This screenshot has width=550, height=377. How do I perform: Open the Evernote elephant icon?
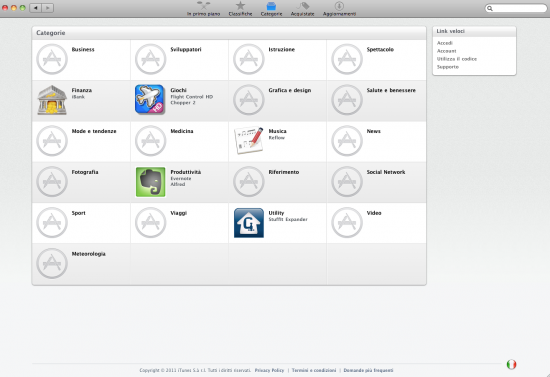click(x=150, y=182)
